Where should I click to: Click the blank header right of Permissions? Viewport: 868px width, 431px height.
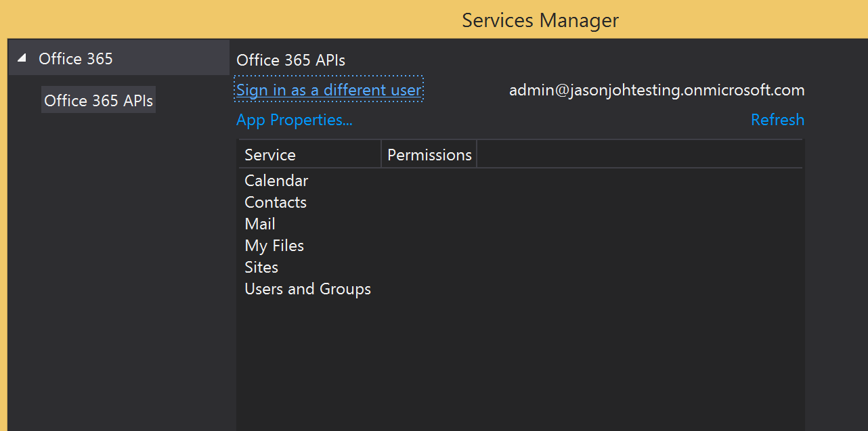(x=639, y=155)
